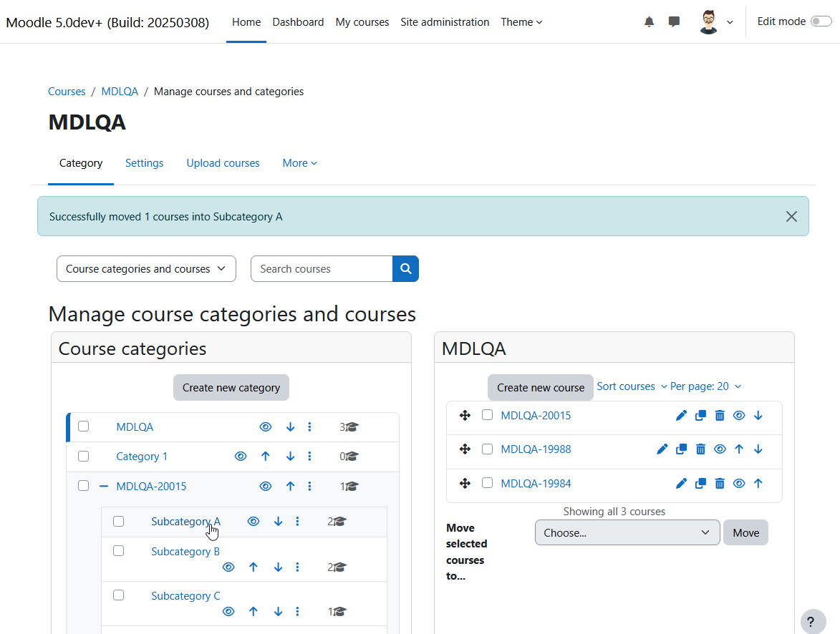Select Subcategory B checkbox
The height and width of the screenshot is (634, 840).
118,551
